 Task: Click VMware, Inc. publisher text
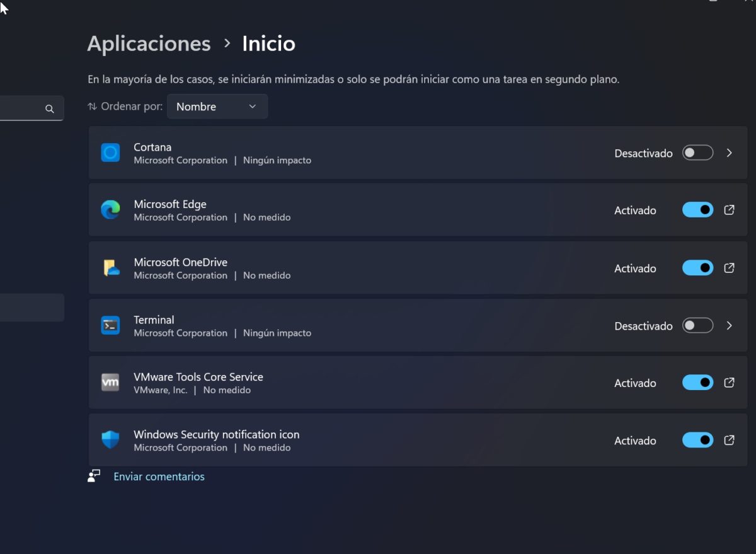coord(161,390)
